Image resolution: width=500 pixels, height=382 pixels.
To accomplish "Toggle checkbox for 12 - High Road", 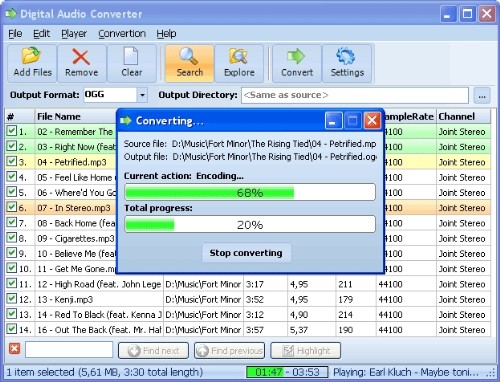I will tap(12, 283).
